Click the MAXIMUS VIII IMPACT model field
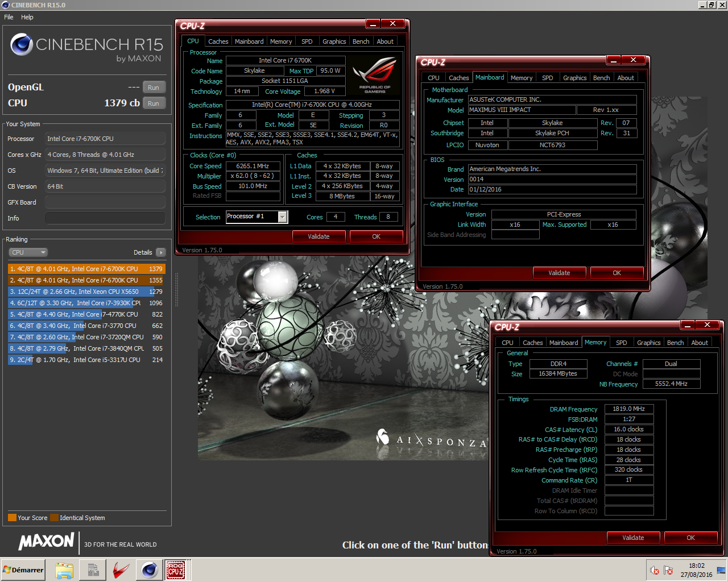The width and height of the screenshot is (728, 582). click(x=522, y=110)
